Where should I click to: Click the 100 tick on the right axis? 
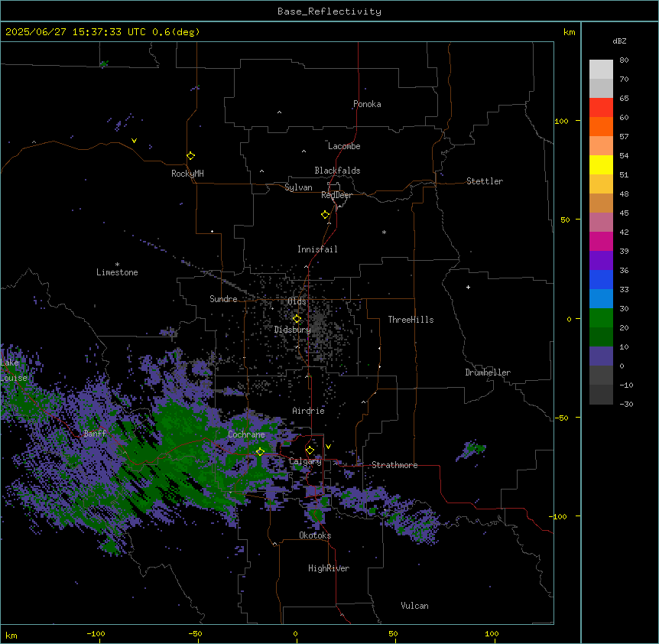click(561, 121)
